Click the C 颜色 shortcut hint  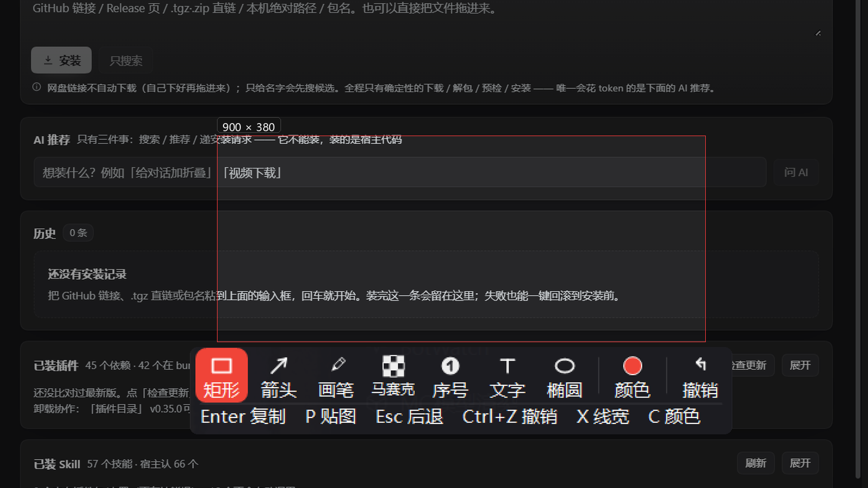[x=674, y=416]
